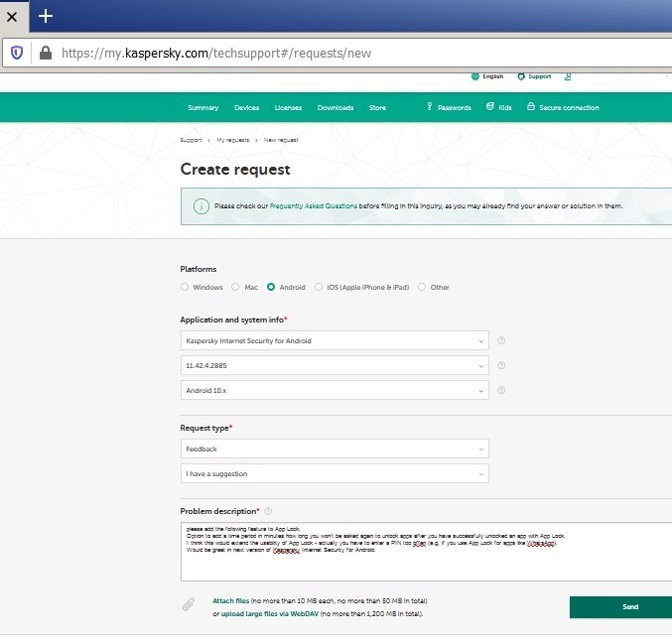Open the English language selector
Image resolution: width=672 pixels, height=642 pixels.
(x=493, y=76)
